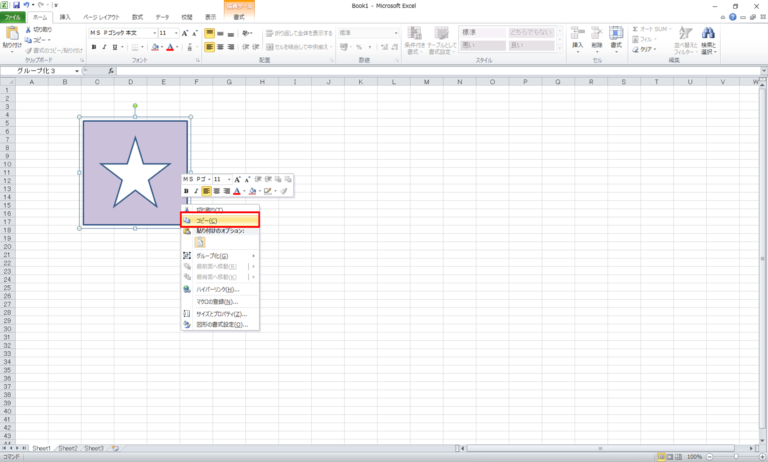Click ribbon Font Color red A
768x462 pixels.
(170, 47)
